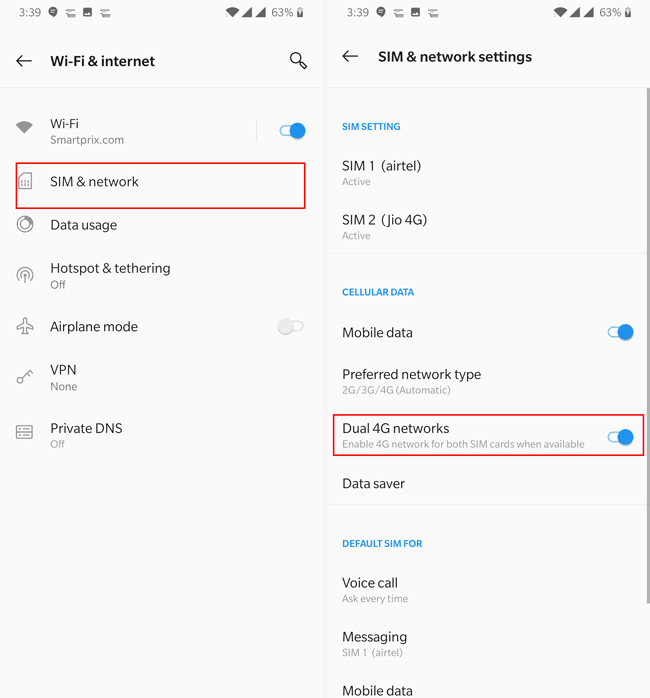The width and height of the screenshot is (650, 698).
Task: Tap the back arrow beside Wi-Fi & internet
Action: coord(24,61)
